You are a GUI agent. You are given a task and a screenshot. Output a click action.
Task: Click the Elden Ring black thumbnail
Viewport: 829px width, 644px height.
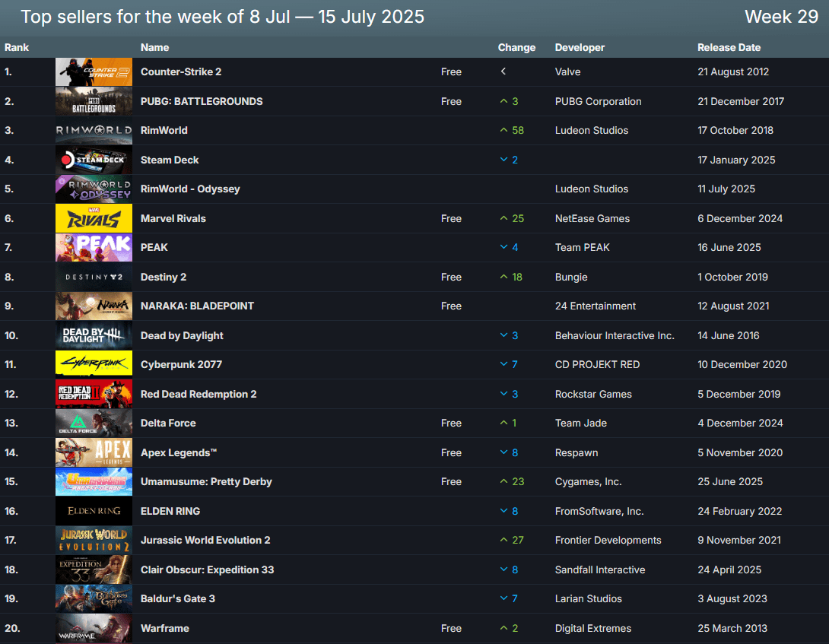(x=94, y=511)
